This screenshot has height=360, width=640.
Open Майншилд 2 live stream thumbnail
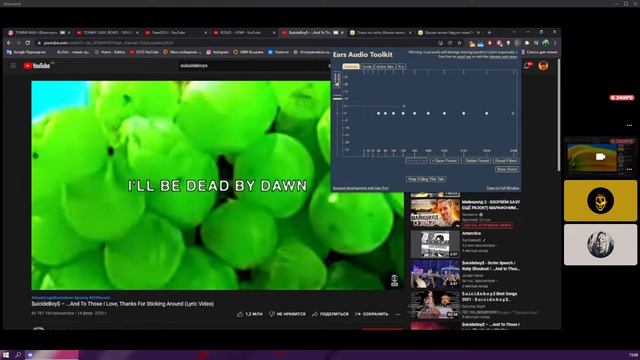coord(435,213)
